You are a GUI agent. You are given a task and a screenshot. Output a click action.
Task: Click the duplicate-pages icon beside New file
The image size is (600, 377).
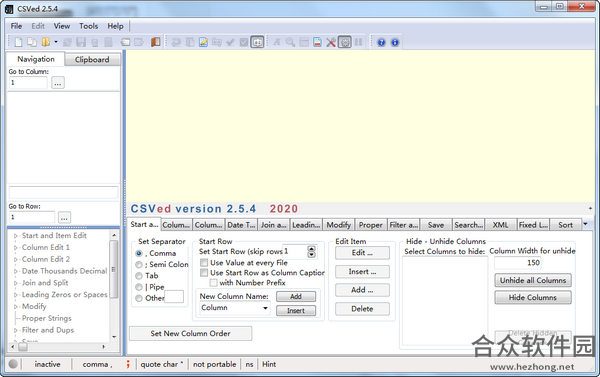pyautogui.click(x=32, y=42)
